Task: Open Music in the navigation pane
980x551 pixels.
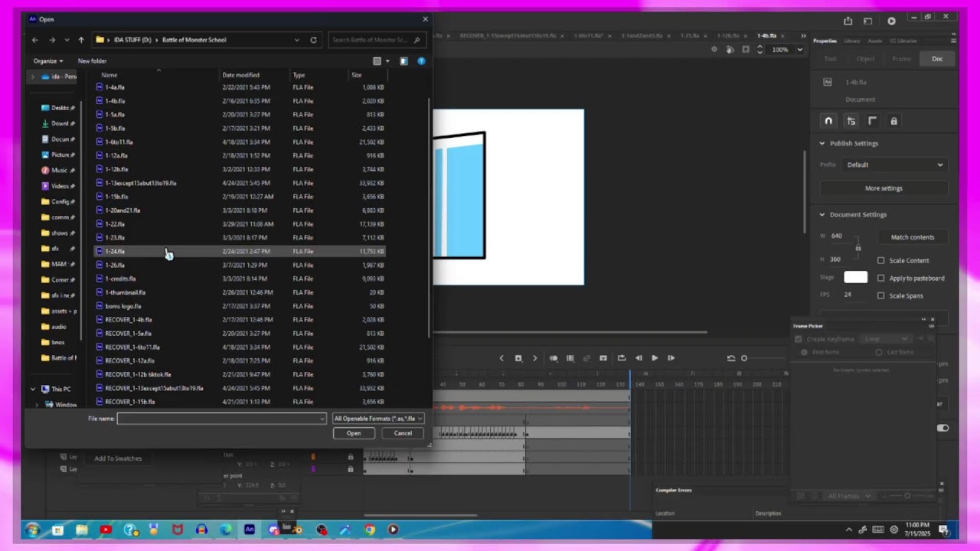Action: (x=58, y=170)
